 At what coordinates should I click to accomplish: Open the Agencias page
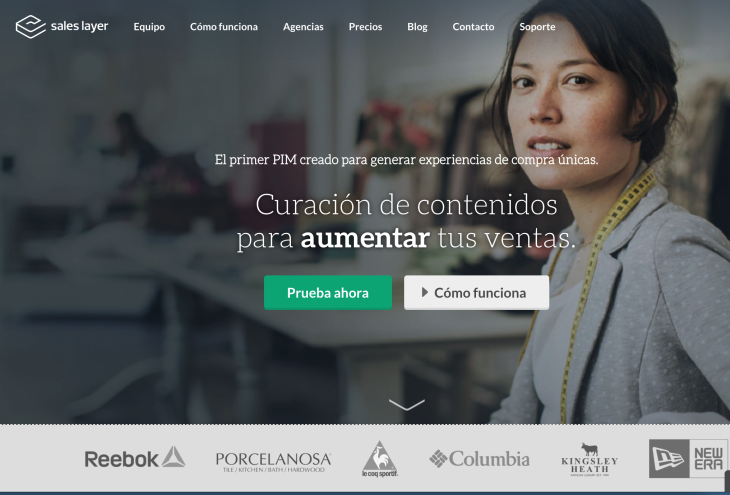click(303, 27)
